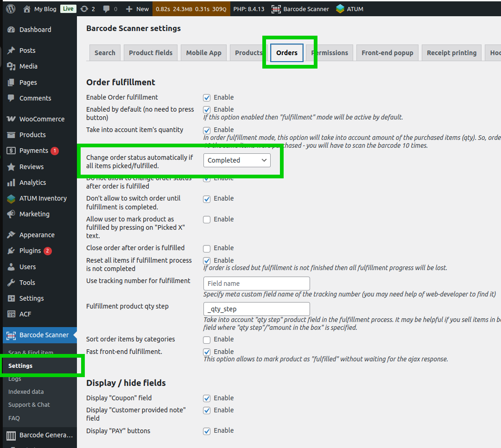Screen dimensions: 501x448
Task: Click the WordPress logo icon
Action: point(11,9)
